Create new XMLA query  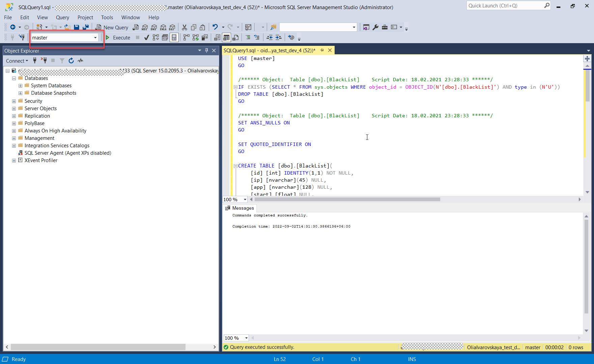click(163, 27)
